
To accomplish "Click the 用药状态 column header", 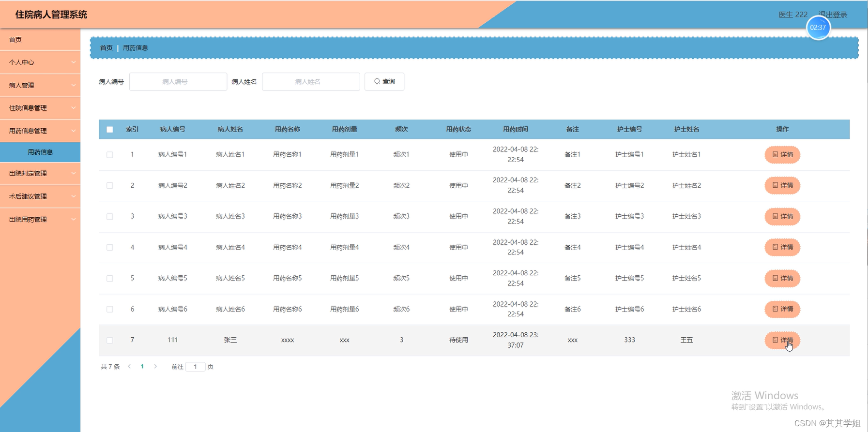I will click(x=458, y=129).
